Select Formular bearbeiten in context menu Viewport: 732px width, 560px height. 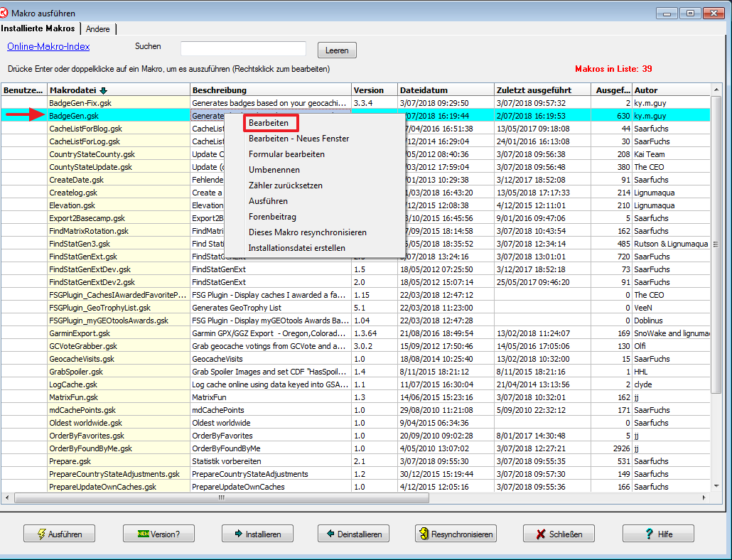286,154
